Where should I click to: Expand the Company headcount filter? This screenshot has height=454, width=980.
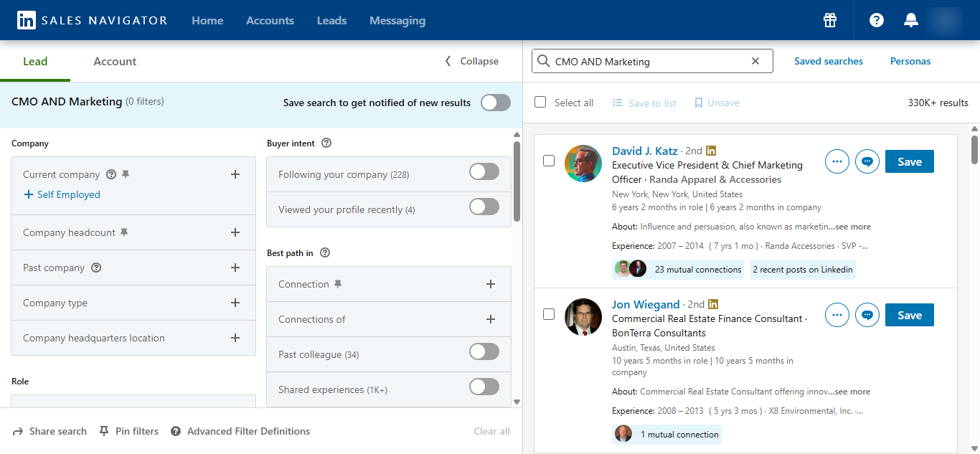click(x=235, y=232)
